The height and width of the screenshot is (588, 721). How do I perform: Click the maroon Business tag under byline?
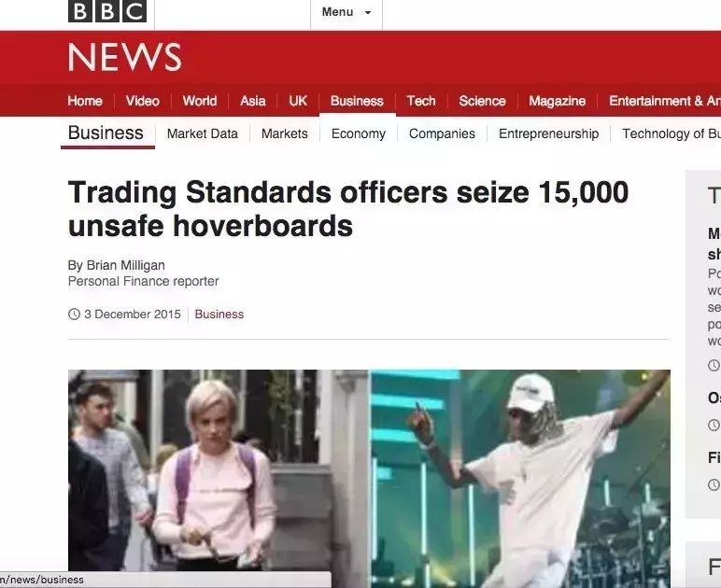coord(219,315)
